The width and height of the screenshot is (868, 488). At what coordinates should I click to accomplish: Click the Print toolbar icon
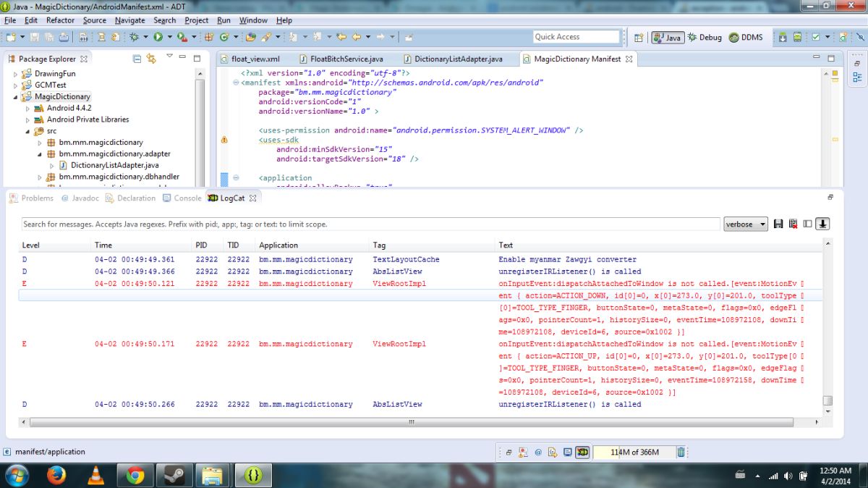64,37
